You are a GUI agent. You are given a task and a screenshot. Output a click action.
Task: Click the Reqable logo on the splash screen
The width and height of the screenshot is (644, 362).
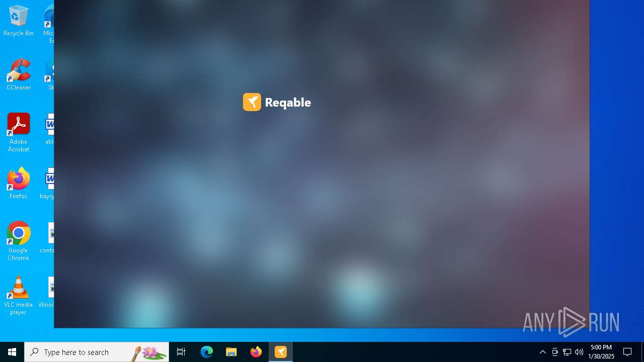(252, 102)
